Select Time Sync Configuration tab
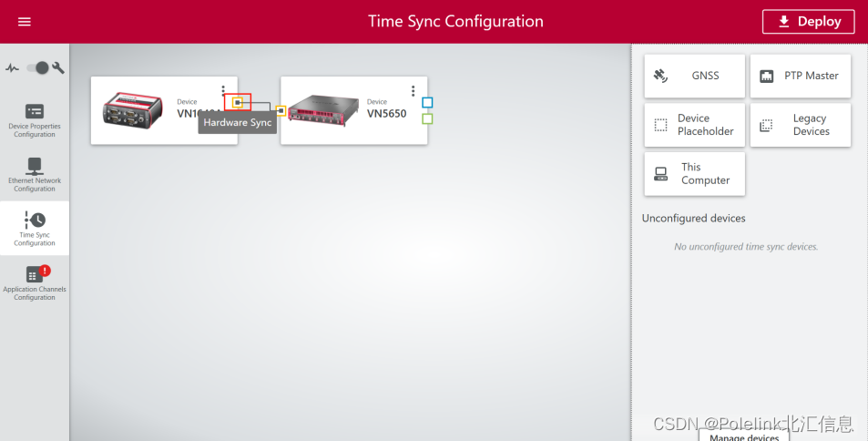Image resolution: width=868 pixels, height=441 pixels. pos(35,229)
